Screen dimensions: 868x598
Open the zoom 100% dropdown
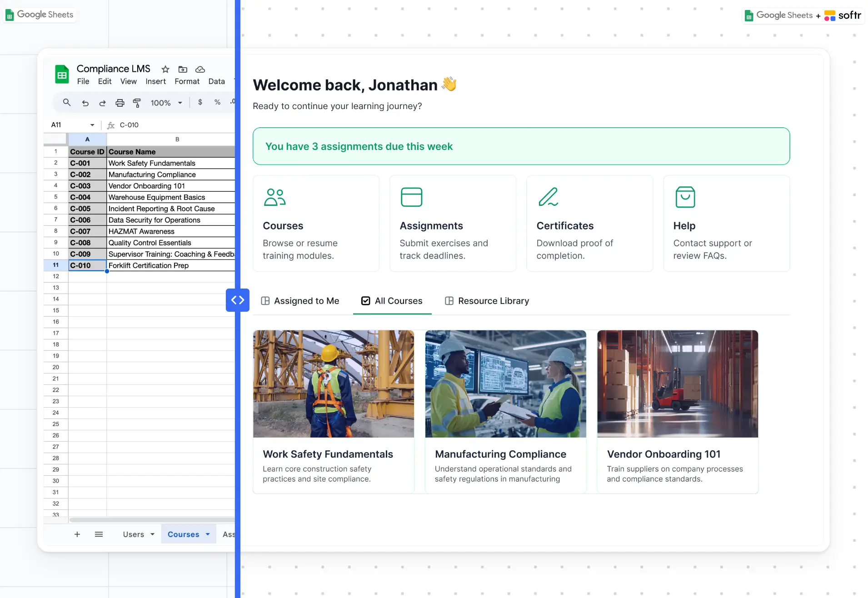166,103
